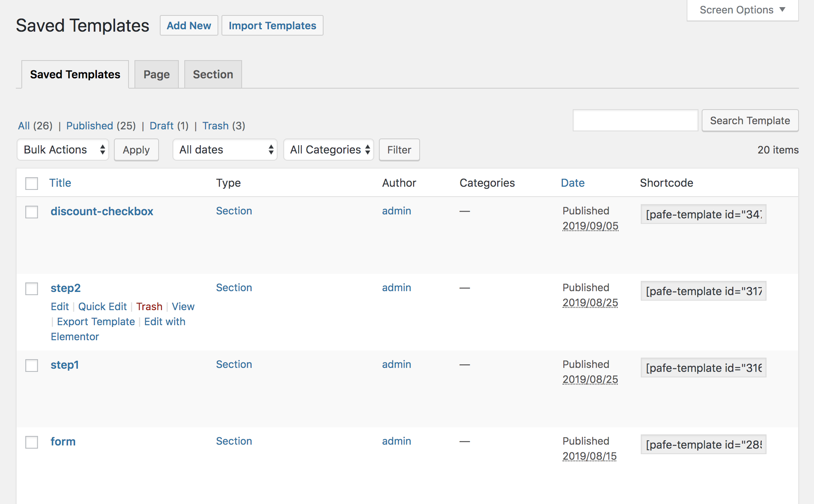Click admin author in discount-checkbox row
Screen dimensions: 814x504
(396, 211)
